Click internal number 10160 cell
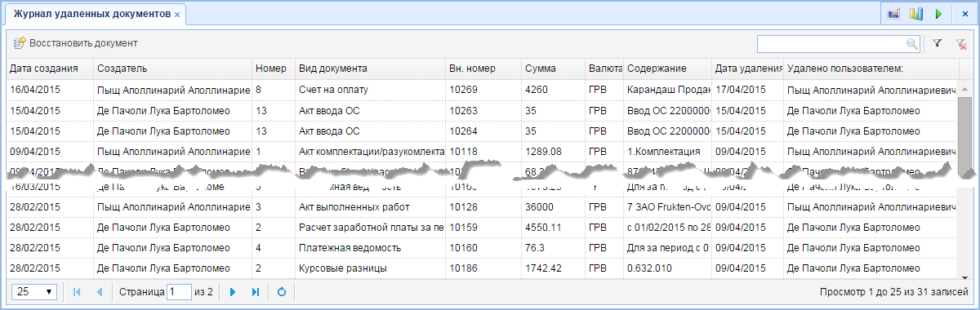Image resolution: width=980 pixels, height=310 pixels. 483,247
